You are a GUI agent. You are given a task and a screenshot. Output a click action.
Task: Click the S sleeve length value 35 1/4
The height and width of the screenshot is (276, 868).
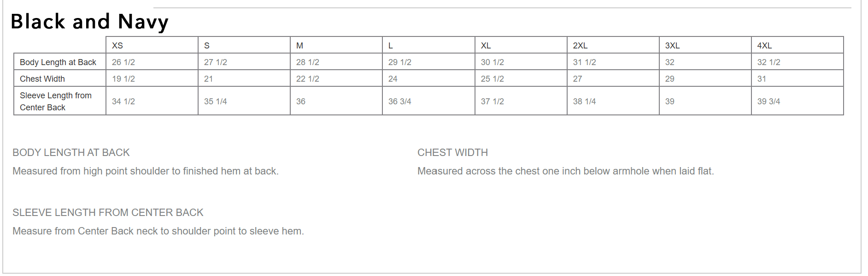click(x=216, y=102)
